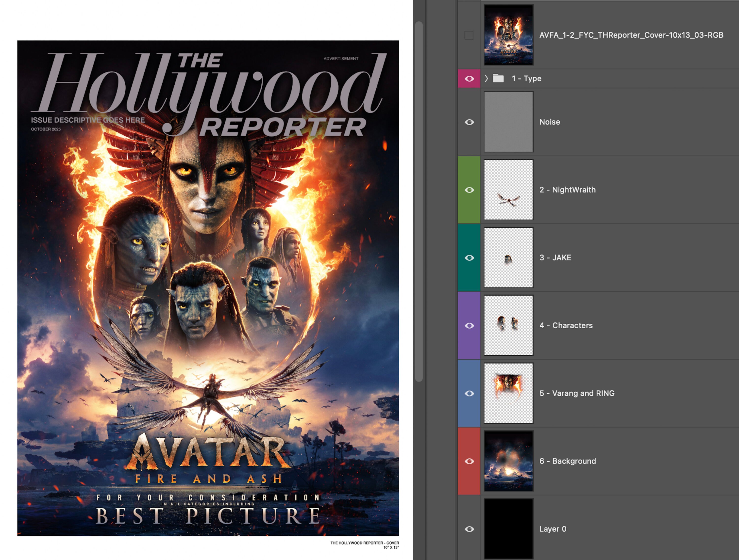Hide the 2 - NightWraith layer
Viewport: 739px width, 560px height.
(x=469, y=190)
